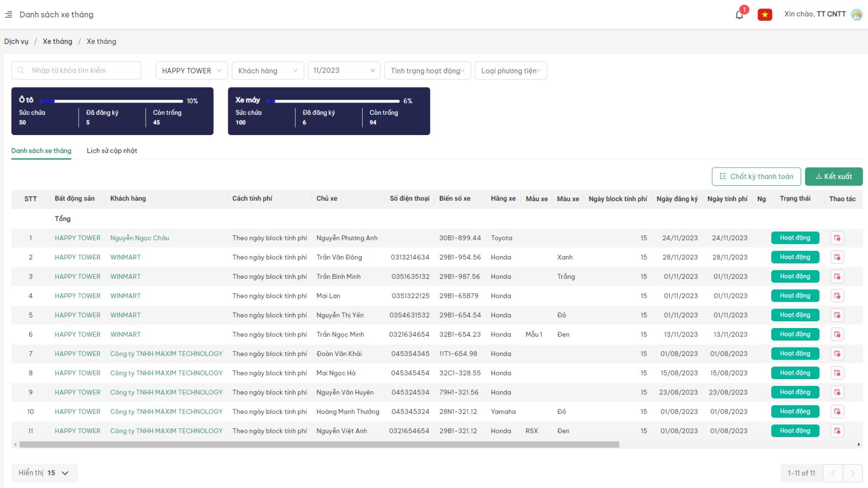868x488 pixels.
Task: Click the Khách hàng column header
Action: pyautogui.click(x=128, y=199)
